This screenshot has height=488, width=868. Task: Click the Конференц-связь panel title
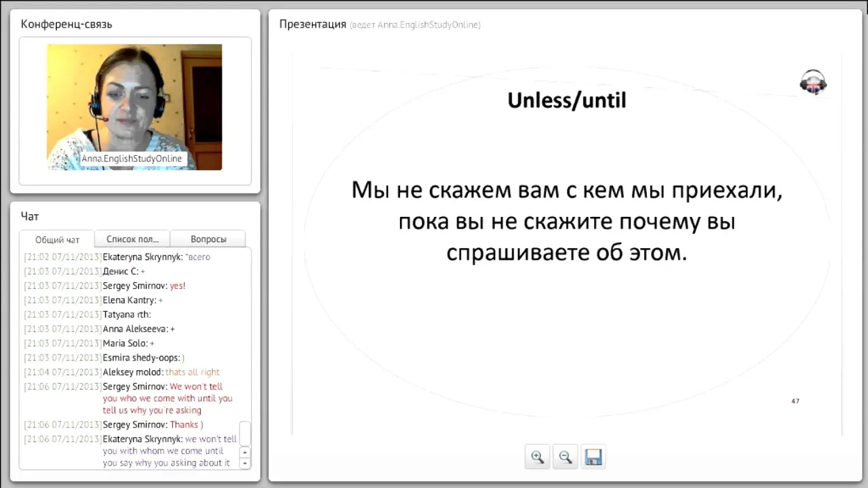click(66, 24)
